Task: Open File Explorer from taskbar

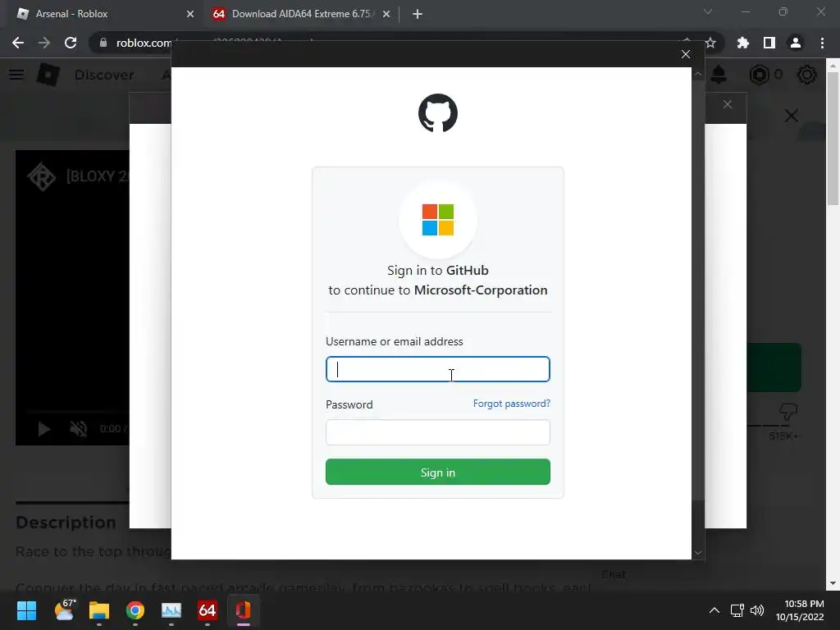Action: pyautogui.click(x=99, y=610)
